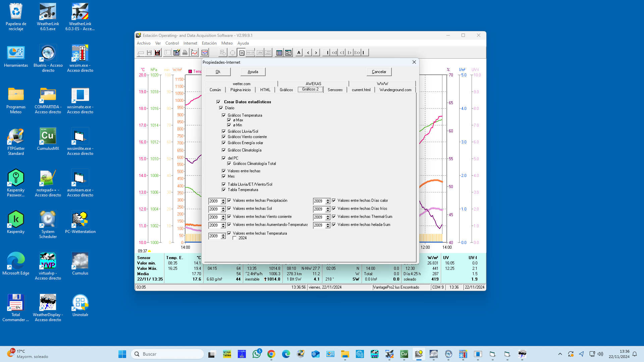The image size is (644, 362).
Task: Increase the Temperatura year spinner value
Action: point(223,235)
